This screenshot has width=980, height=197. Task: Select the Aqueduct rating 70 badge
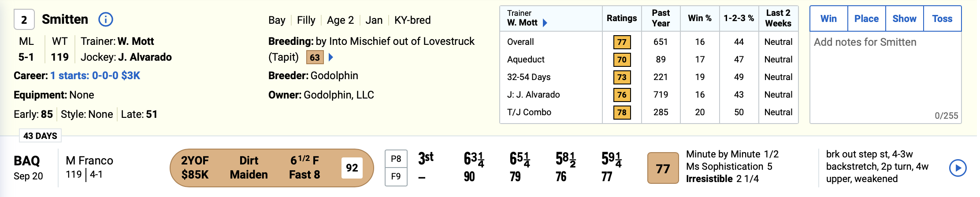(622, 60)
